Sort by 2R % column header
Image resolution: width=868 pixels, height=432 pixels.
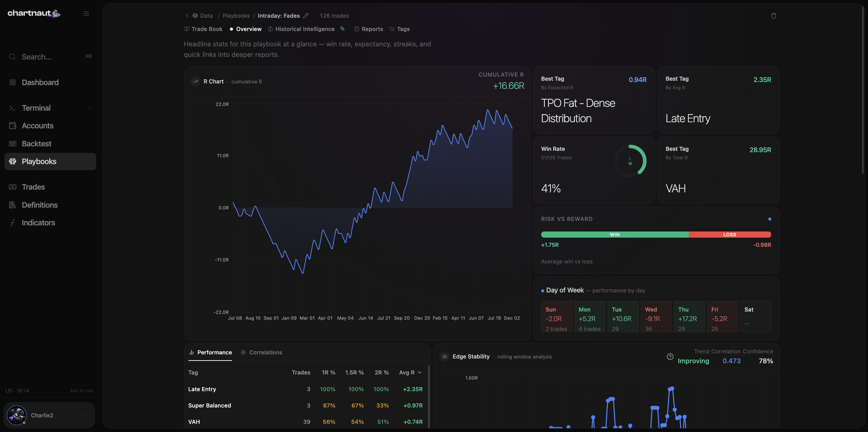[382, 372]
